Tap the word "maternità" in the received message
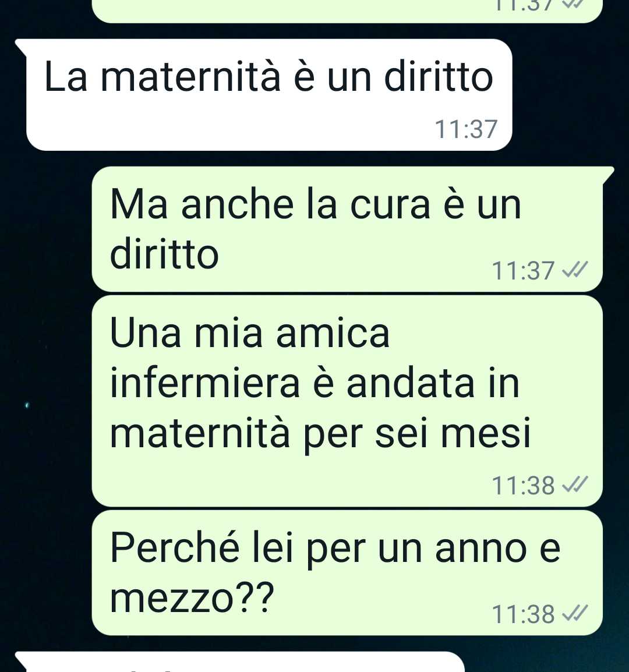This screenshot has height=672, width=629. tap(190, 77)
